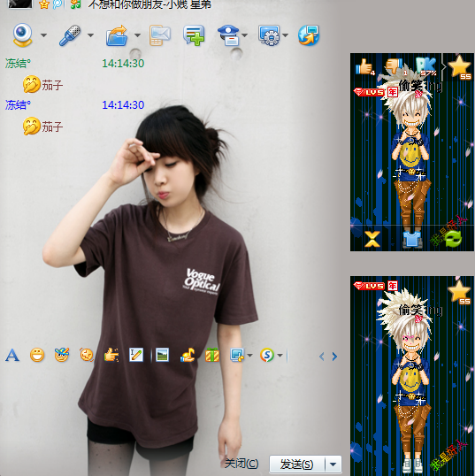Image resolution: width=475 pixels, height=476 pixels.
Task: Send a gift using gift box icon
Action: [x=212, y=355]
